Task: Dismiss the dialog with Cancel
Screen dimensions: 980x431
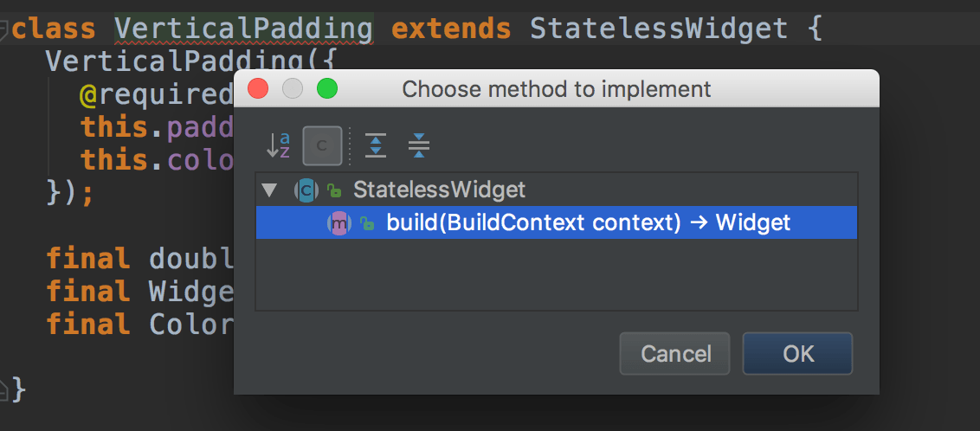Action: click(675, 354)
